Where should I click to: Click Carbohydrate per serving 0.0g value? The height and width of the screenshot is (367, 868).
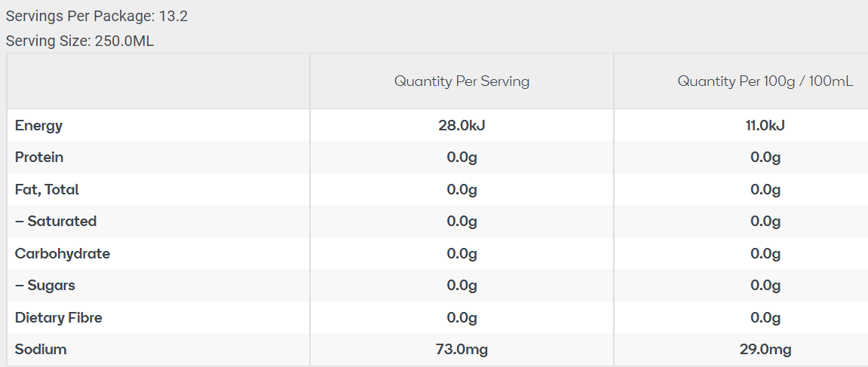[x=462, y=254]
